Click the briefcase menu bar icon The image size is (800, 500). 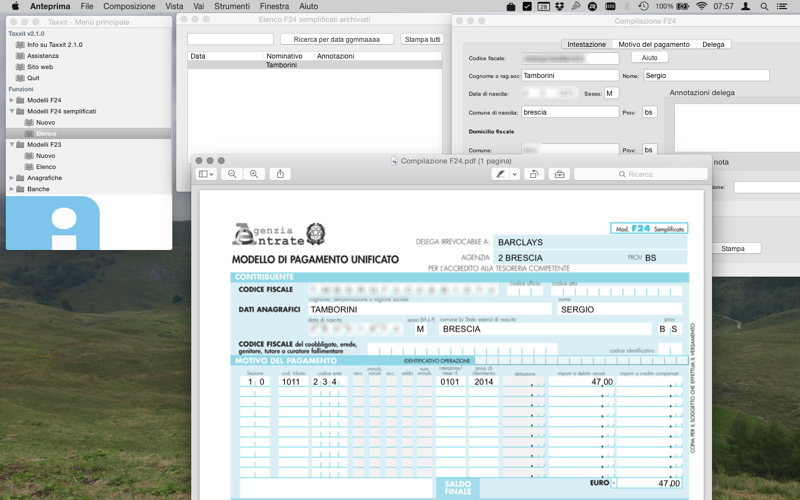(511, 6)
